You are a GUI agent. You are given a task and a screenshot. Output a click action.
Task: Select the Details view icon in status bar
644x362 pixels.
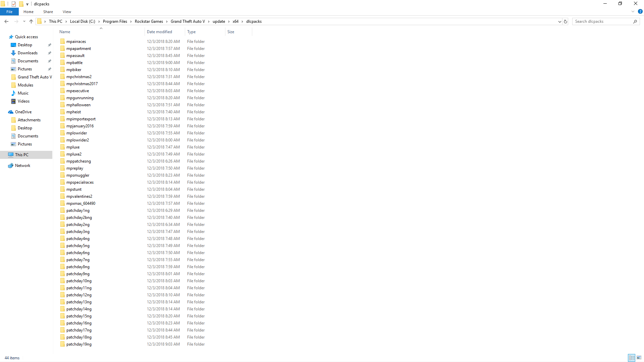point(632,358)
